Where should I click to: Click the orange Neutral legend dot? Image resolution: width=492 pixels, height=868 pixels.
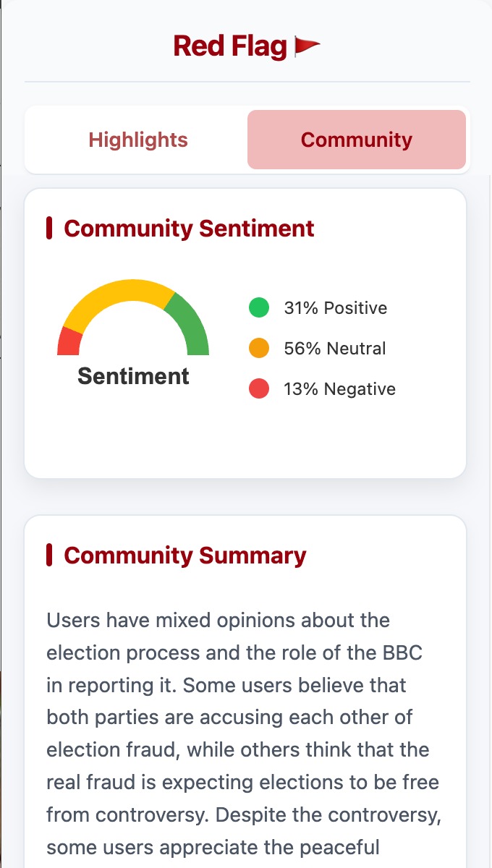[259, 349]
